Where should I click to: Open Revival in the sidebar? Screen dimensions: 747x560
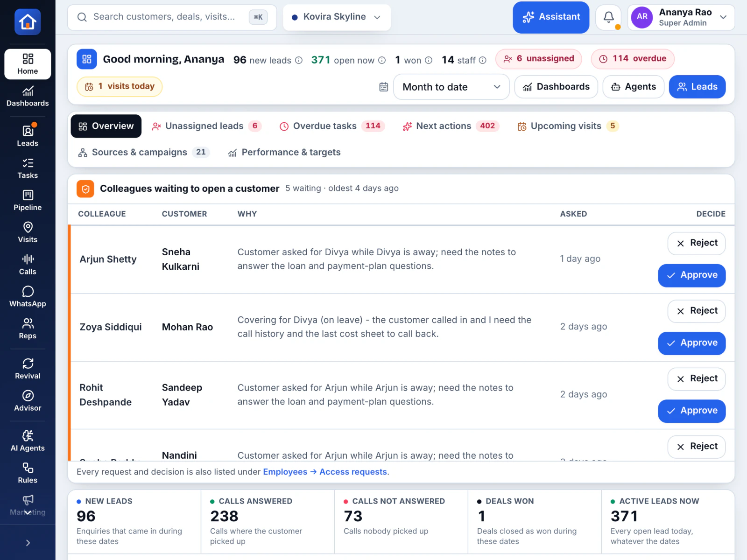28,369
